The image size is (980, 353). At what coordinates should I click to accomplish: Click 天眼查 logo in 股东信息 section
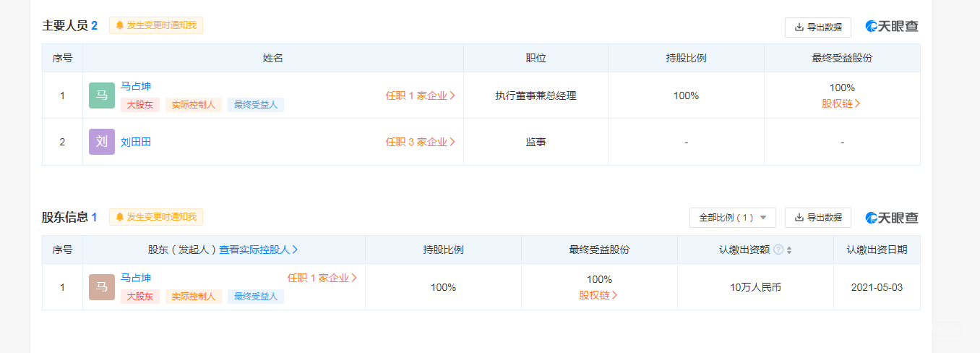point(893,218)
